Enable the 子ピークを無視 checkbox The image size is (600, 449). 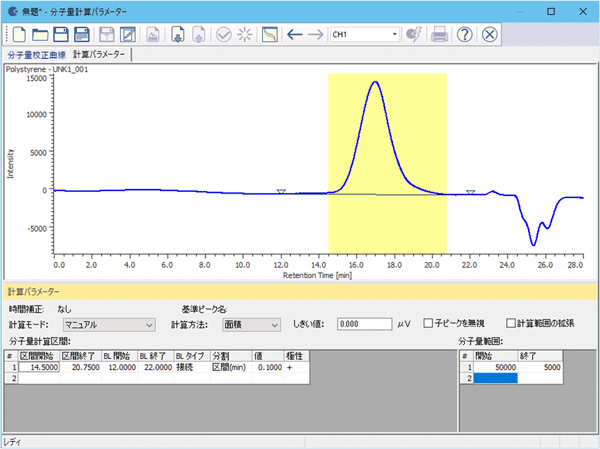coord(429,324)
